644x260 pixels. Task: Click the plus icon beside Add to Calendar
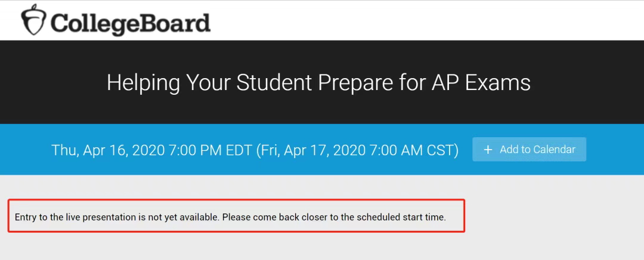coord(488,150)
